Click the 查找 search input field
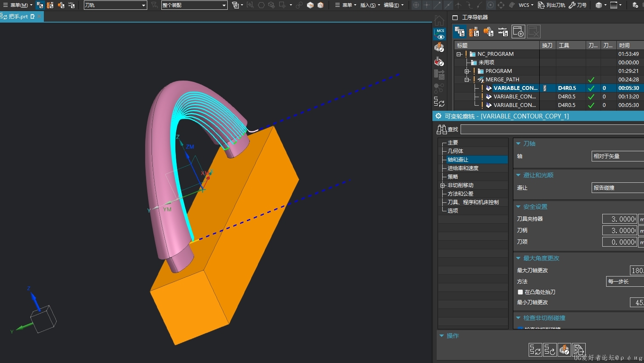 click(x=552, y=129)
